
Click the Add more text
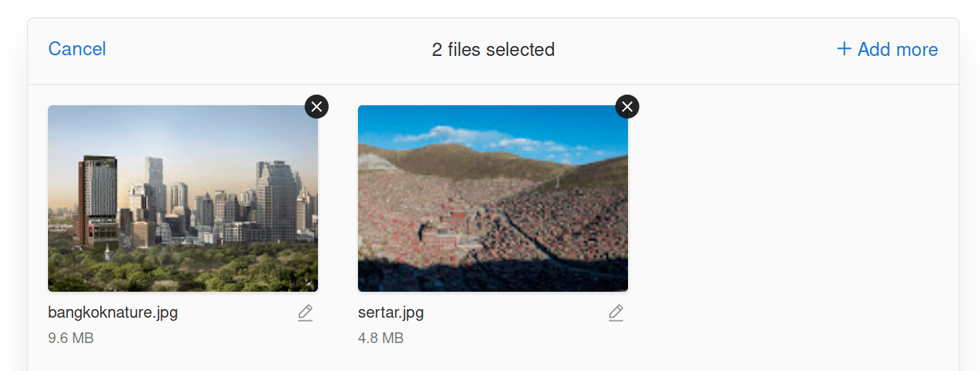(897, 49)
